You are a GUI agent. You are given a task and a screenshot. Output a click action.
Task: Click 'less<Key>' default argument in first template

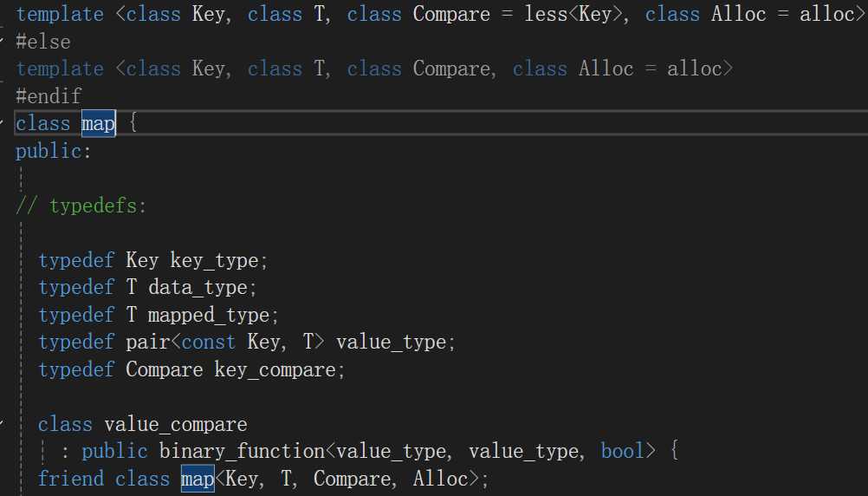coord(574,15)
